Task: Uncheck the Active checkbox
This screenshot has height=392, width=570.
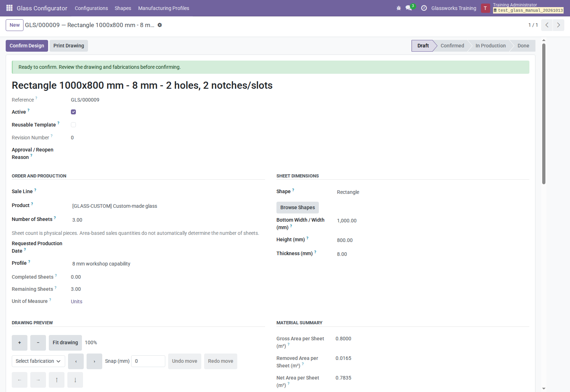Action: 73,112
